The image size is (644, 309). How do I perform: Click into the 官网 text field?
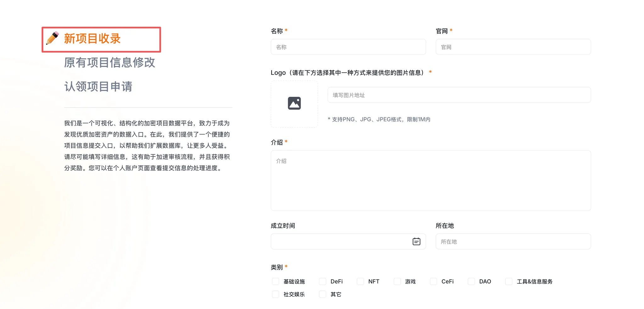point(513,47)
